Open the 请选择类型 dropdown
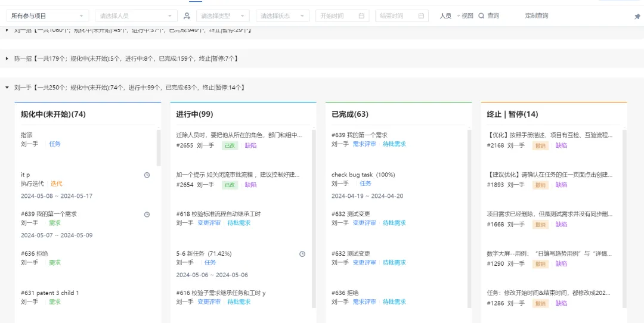Viewport: 644px width, 323px height. (x=223, y=16)
